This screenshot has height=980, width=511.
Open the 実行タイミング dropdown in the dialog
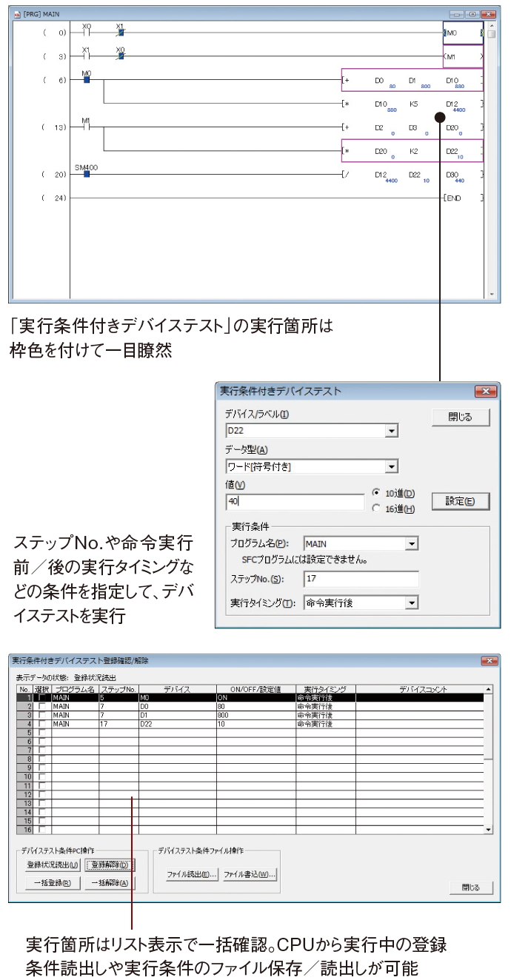411,603
